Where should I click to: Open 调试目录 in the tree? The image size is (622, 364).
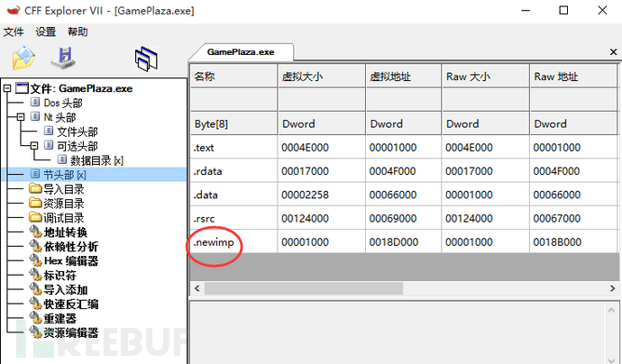[63, 217]
